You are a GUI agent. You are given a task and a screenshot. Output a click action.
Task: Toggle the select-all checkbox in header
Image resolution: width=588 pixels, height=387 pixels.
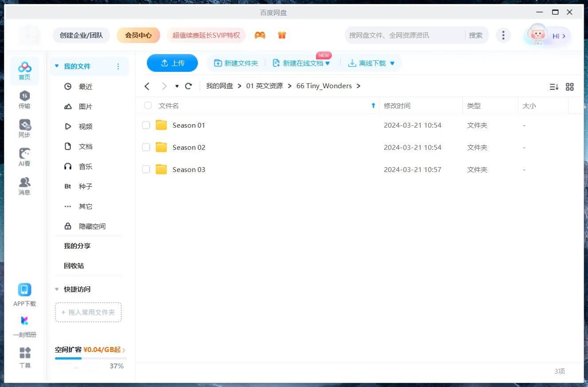click(x=148, y=106)
